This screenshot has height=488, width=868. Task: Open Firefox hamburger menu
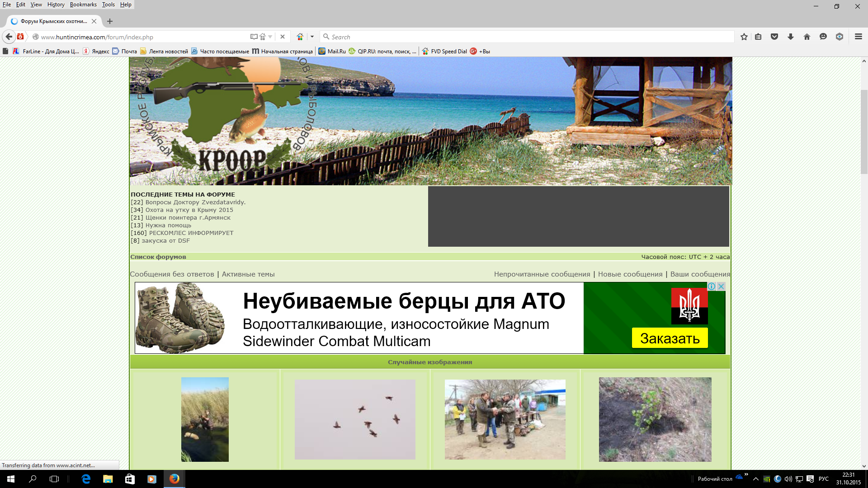[859, 37]
